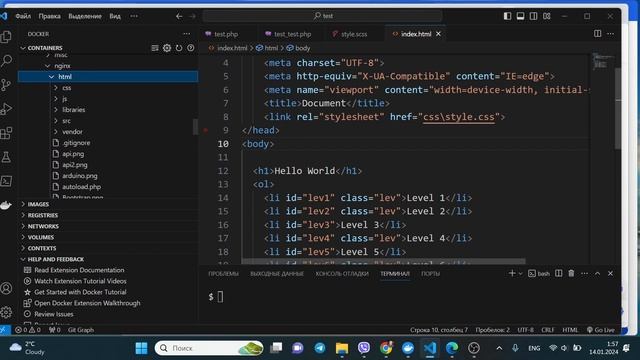Toggle bottom panel visibility
Viewport: 640px width, 360px height.
pos(520,16)
